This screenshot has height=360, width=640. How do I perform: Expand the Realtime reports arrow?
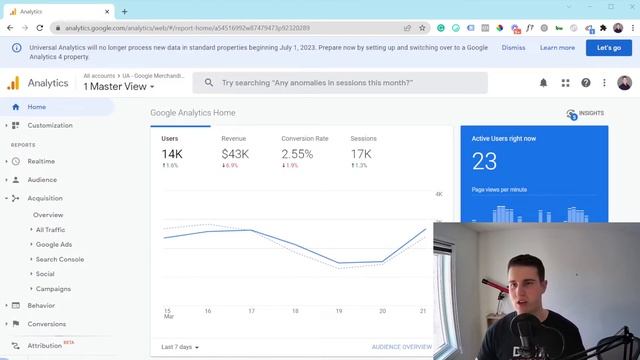(x=6, y=161)
